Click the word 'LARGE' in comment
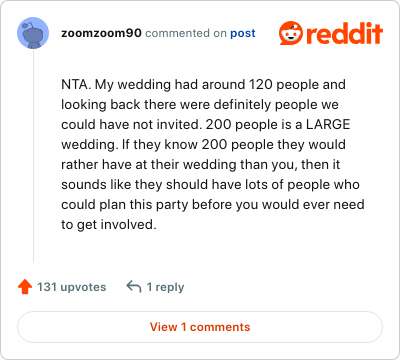Screen dimensions: 400x360 [328, 124]
